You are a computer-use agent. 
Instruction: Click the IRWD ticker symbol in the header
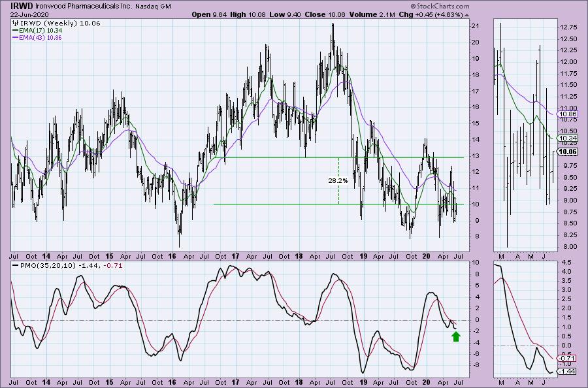[x=22, y=6]
